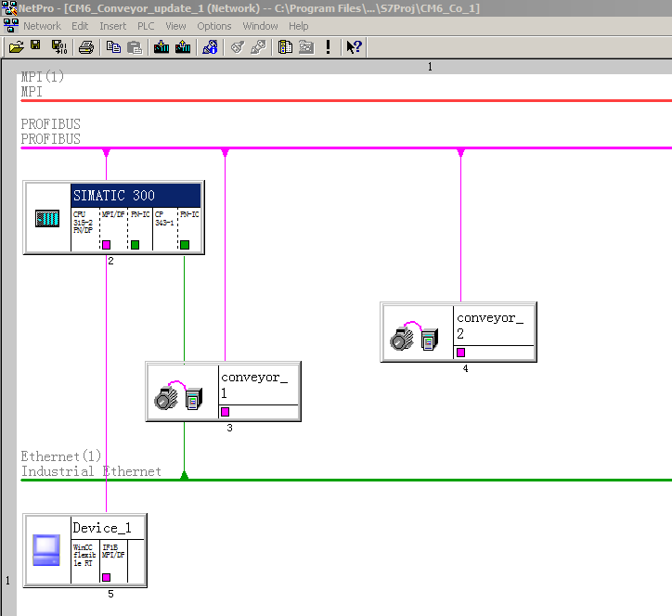Select the red MPI(1) subnet line
Image resolution: width=672 pixels, height=616 pixels.
[x=346, y=101]
